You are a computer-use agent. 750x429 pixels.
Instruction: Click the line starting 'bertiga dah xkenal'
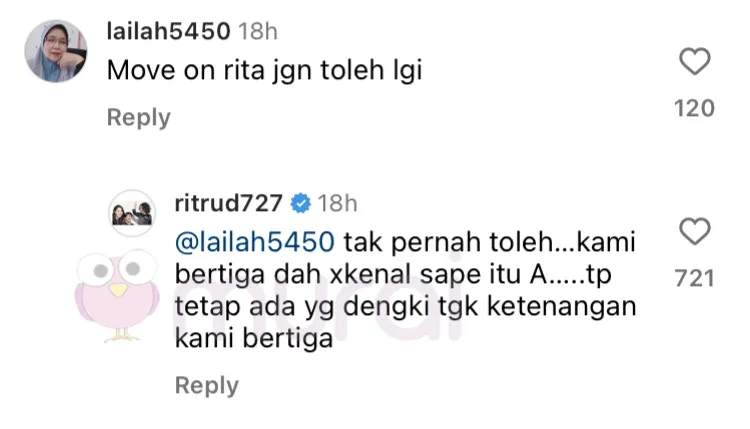393,275
